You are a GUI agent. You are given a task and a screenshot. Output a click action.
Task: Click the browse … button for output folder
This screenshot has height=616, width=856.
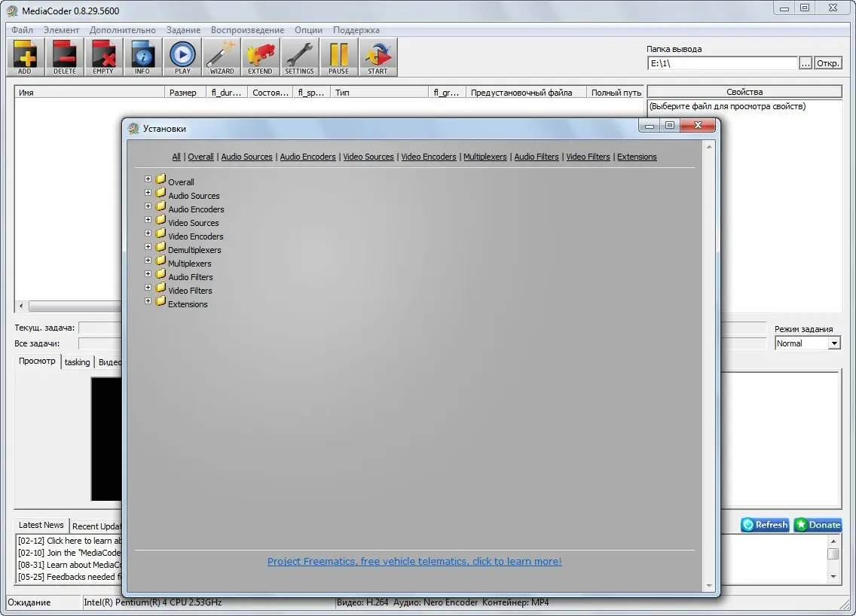(x=806, y=63)
